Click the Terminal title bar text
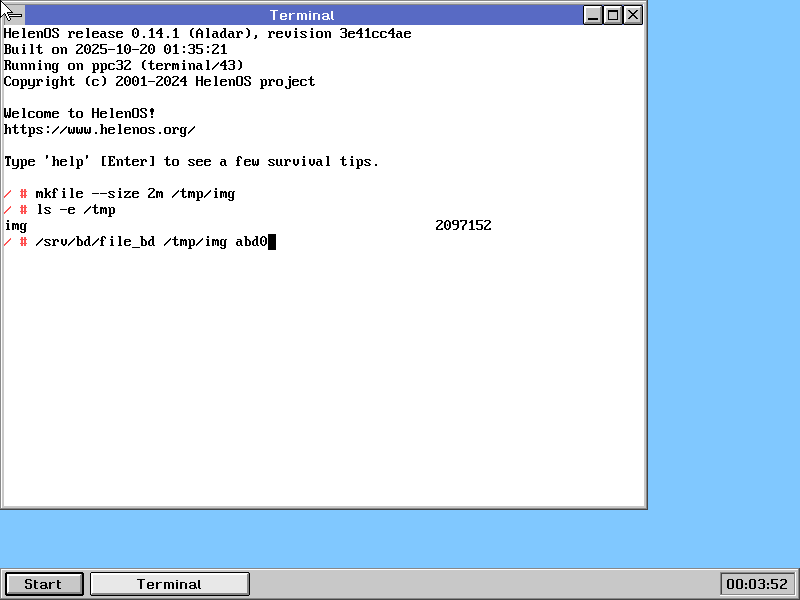The height and width of the screenshot is (600, 800). [302, 15]
